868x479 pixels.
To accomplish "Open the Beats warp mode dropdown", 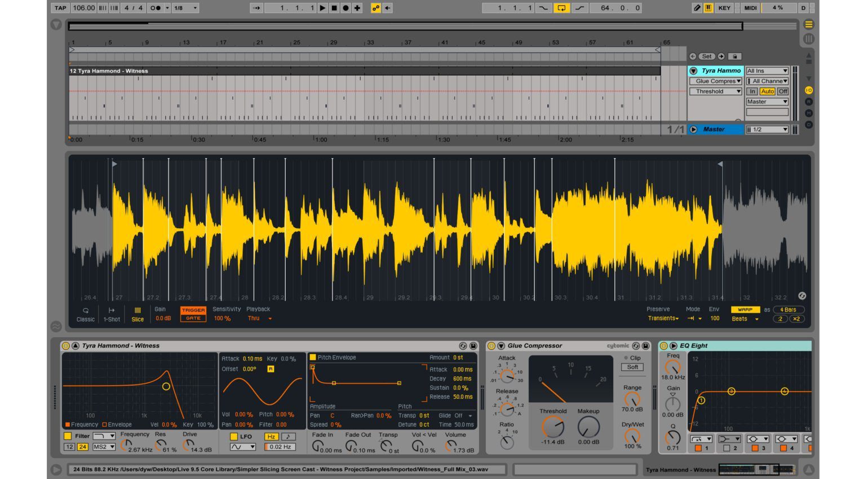I will [x=745, y=319].
